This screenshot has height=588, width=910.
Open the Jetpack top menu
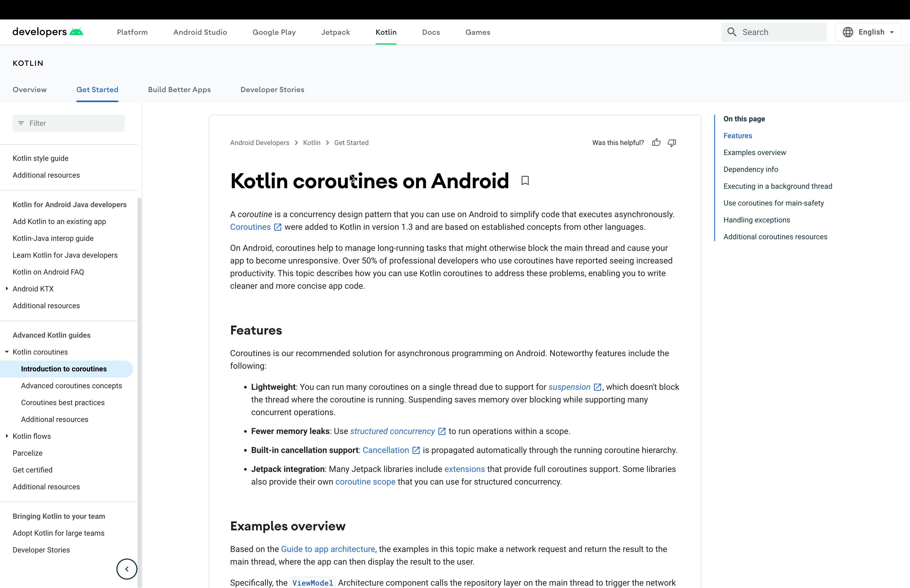(335, 32)
